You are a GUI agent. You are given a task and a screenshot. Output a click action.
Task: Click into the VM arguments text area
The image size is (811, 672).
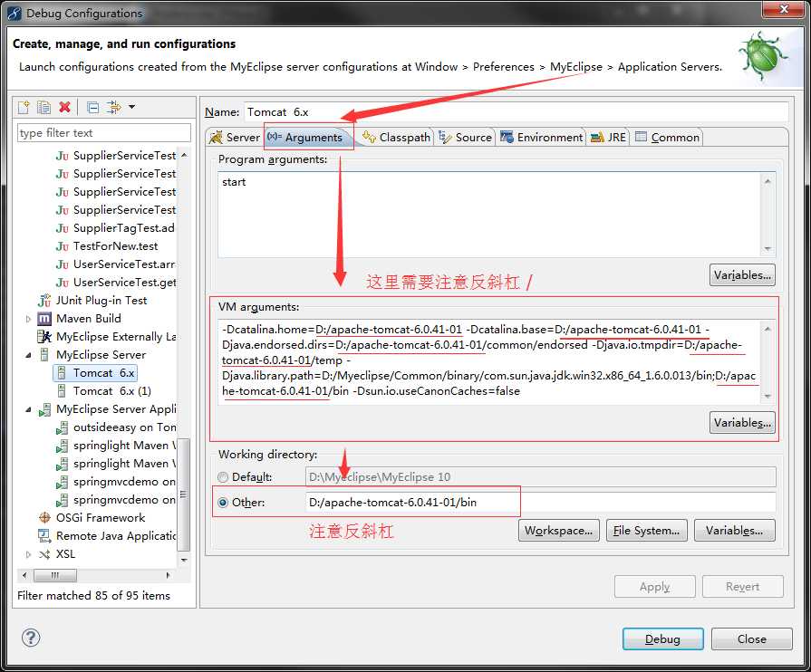coord(488,362)
